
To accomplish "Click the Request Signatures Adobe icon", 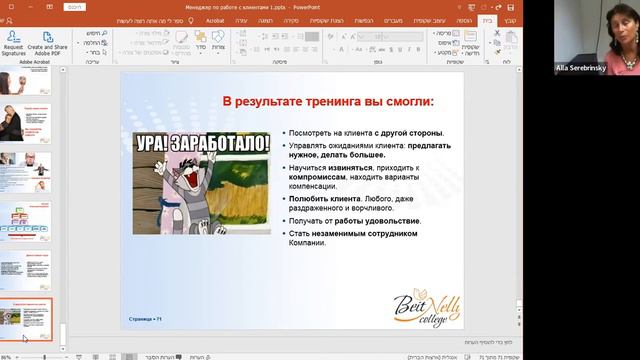I will [13, 37].
